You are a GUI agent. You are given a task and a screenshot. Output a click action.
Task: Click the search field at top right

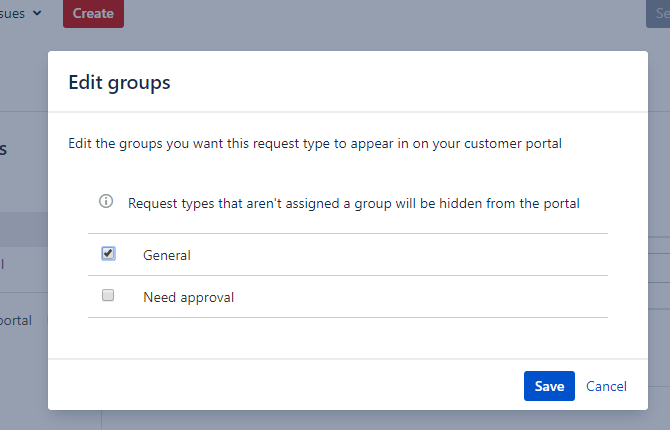click(658, 13)
